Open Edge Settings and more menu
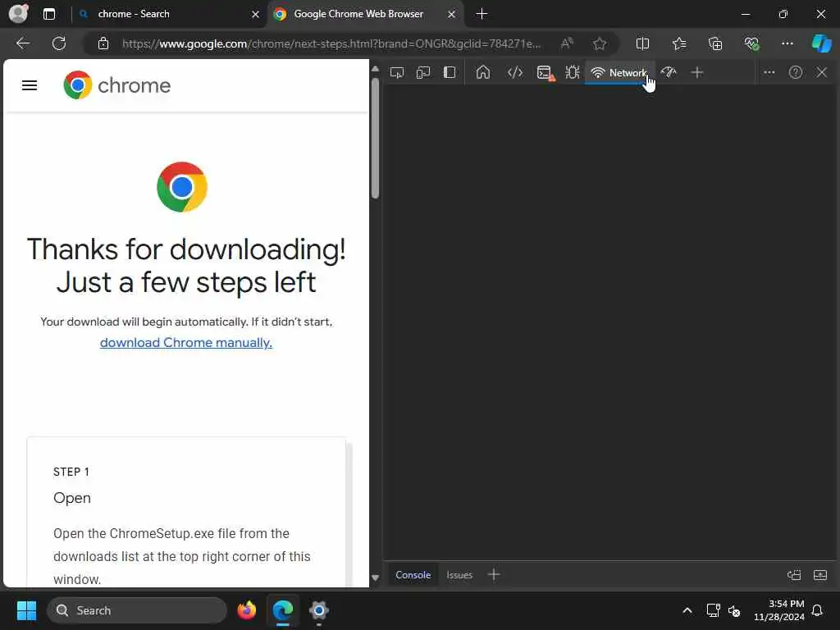Image resolution: width=840 pixels, height=630 pixels. (787, 43)
